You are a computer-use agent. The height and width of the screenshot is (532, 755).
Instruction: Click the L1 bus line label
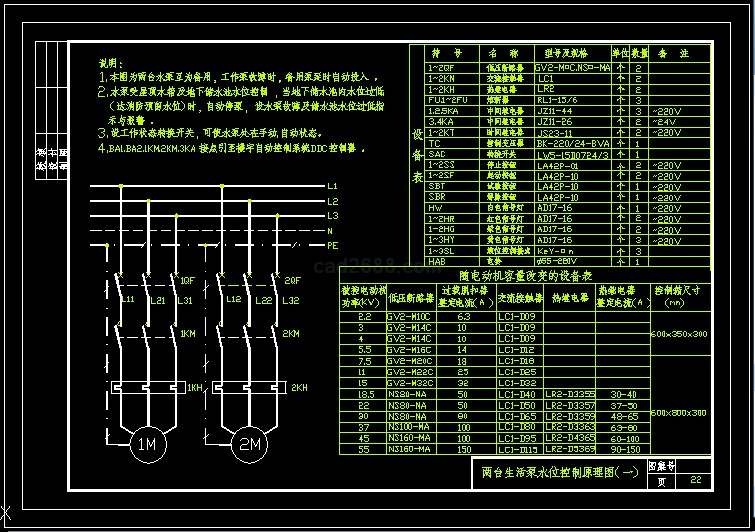tap(333, 187)
